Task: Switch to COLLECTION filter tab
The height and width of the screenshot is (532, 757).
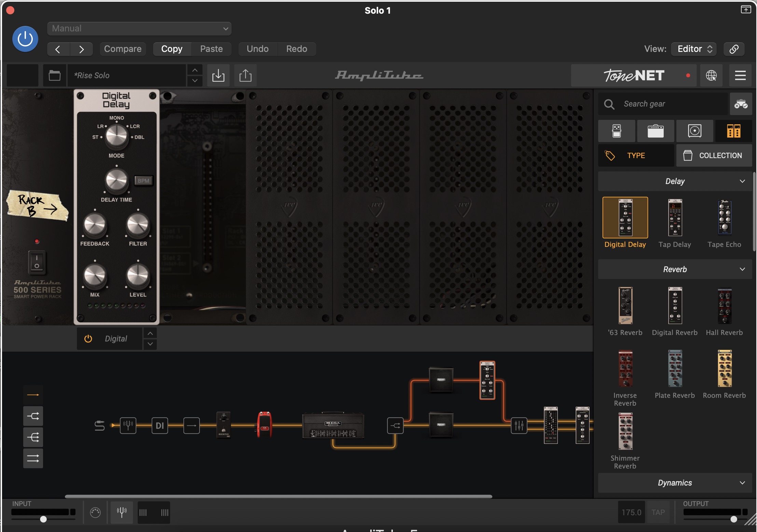Action: coord(714,155)
